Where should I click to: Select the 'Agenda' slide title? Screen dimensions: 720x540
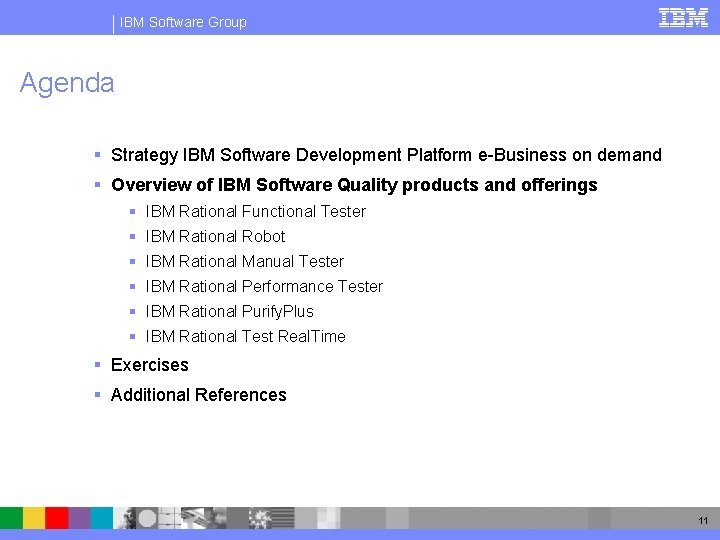click(x=67, y=83)
